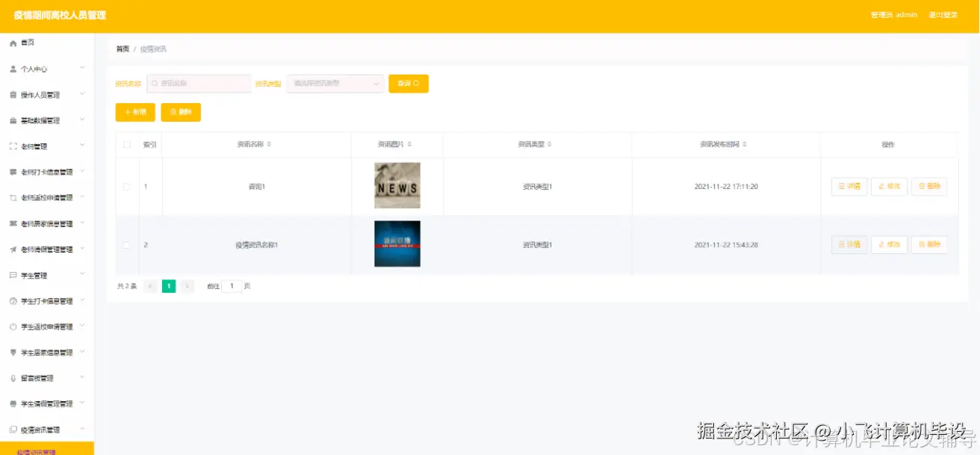Click the app title 疫情期间高校人员管理
Image resolution: width=980 pixels, height=455 pixels.
pyautogui.click(x=60, y=15)
